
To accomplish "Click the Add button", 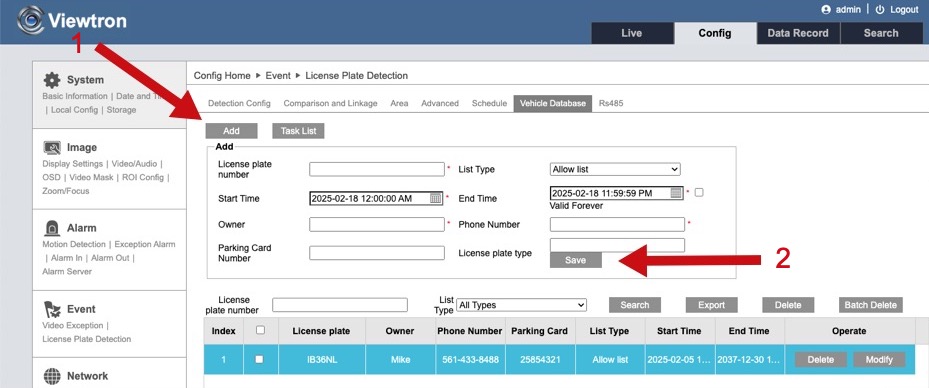I will click(x=232, y=131).
